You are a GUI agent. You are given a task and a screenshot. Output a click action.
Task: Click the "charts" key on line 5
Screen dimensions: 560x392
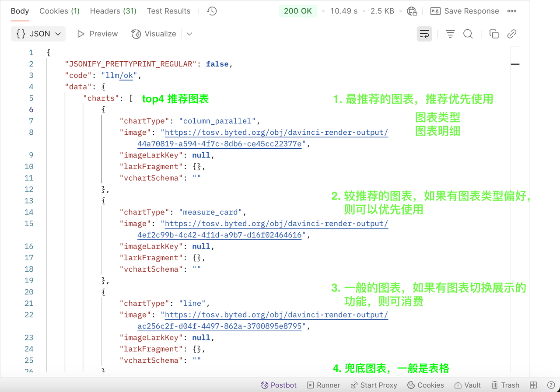pos(101,98)
